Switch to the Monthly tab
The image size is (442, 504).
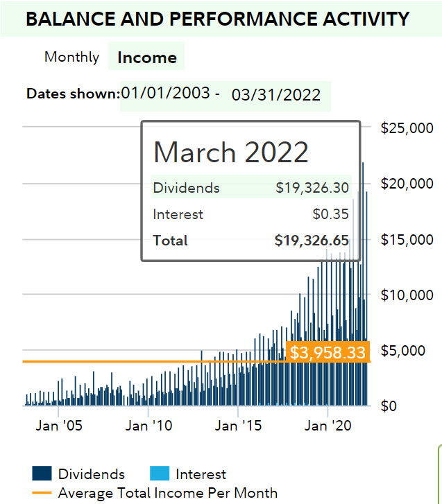[71, 57]
